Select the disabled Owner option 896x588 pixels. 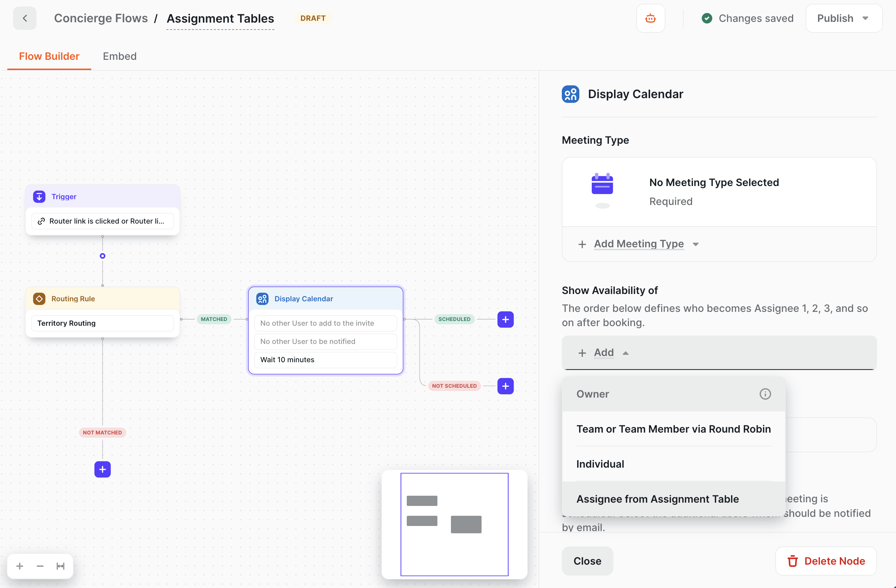pyautogui.click(x=673, y=394)
